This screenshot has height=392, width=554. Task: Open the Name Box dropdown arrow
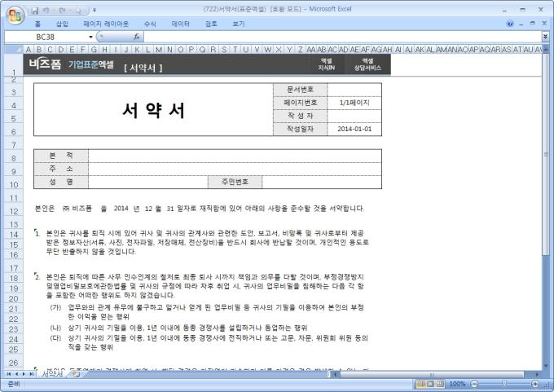click(x=90, y=37)
